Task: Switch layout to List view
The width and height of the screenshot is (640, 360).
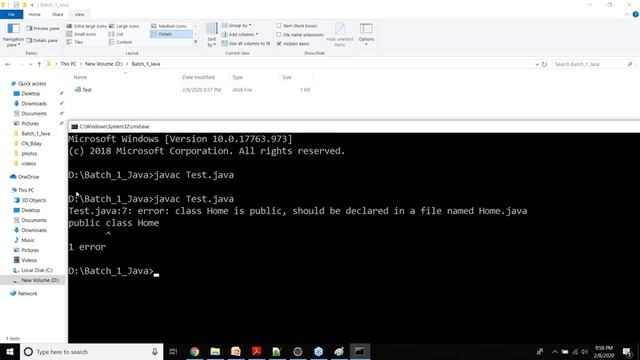Action: pos(116,34)
